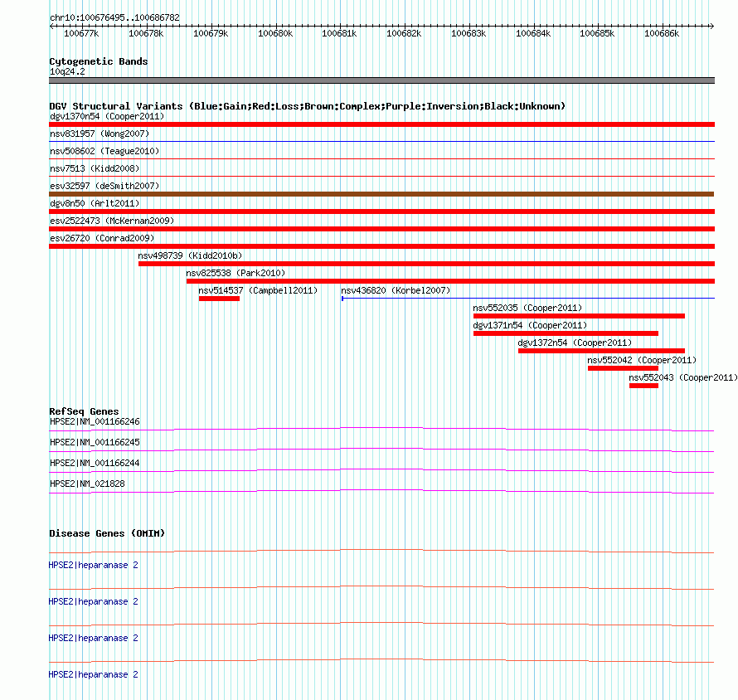738x700 pixels.
Task: Open the nsv825538 (Park2010) label
Action: click(x=235, y=273)
